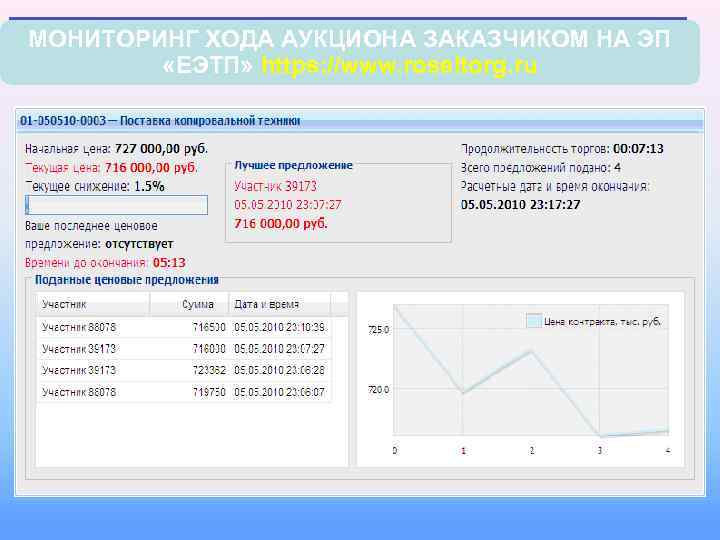Sort by the Дата и время column header

[280, 304]
